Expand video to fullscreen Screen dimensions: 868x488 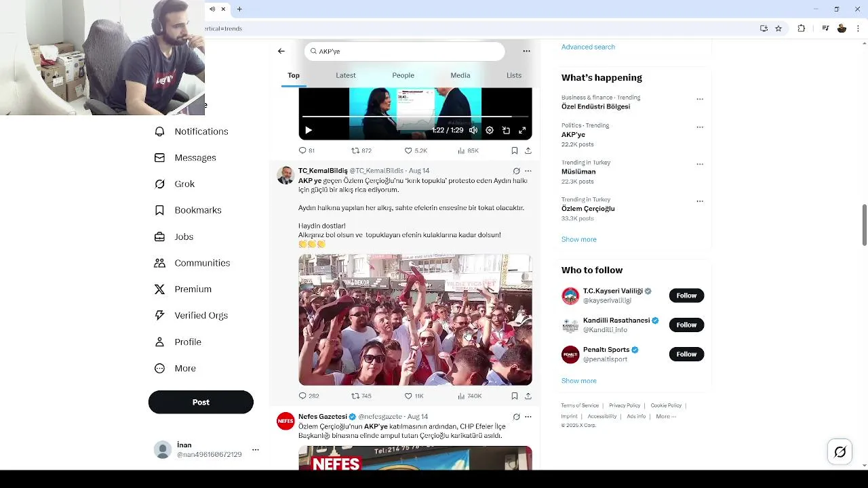(522, 130)
